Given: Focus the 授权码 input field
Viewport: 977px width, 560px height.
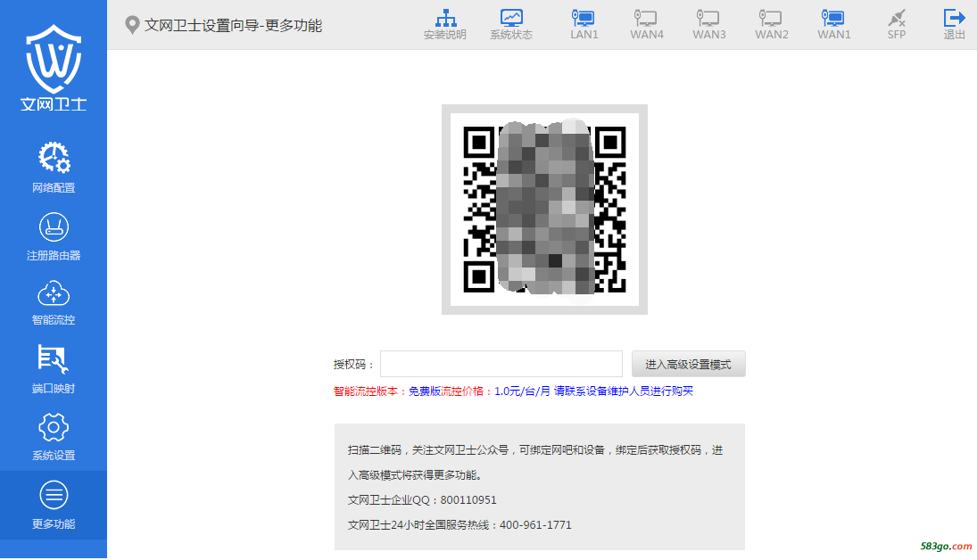Looking at the screenshot, I should (x=501, y=364).
